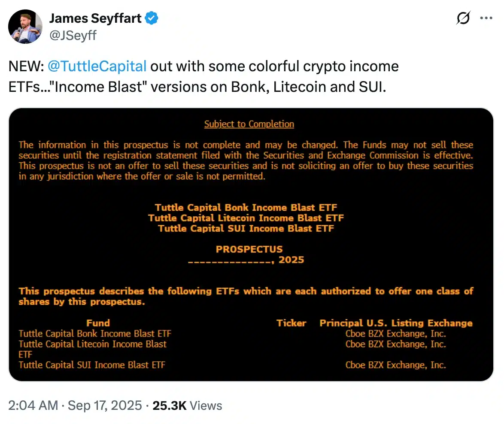Click the orange PROSPECTUS title in image
The width and height of the screenshot is (504, 424).
coord(249,249)
